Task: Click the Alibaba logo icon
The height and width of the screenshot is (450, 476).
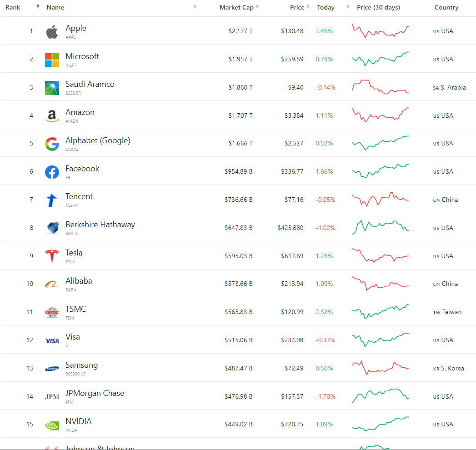Action: pyautogui.click(x=52, y=285)
